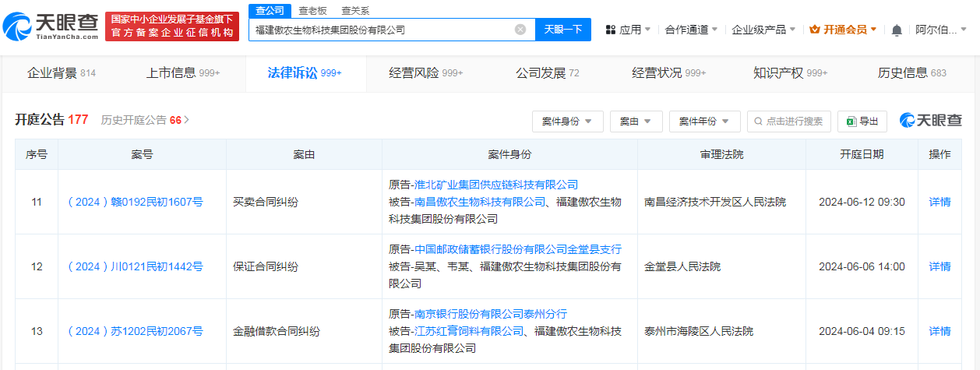Click date cell 2024-06-04 09:15

coord(862,331)
